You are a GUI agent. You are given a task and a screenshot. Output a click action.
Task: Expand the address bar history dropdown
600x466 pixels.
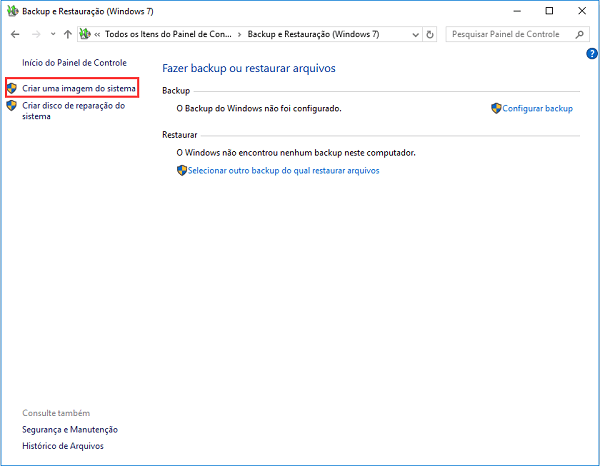point(413,34)
